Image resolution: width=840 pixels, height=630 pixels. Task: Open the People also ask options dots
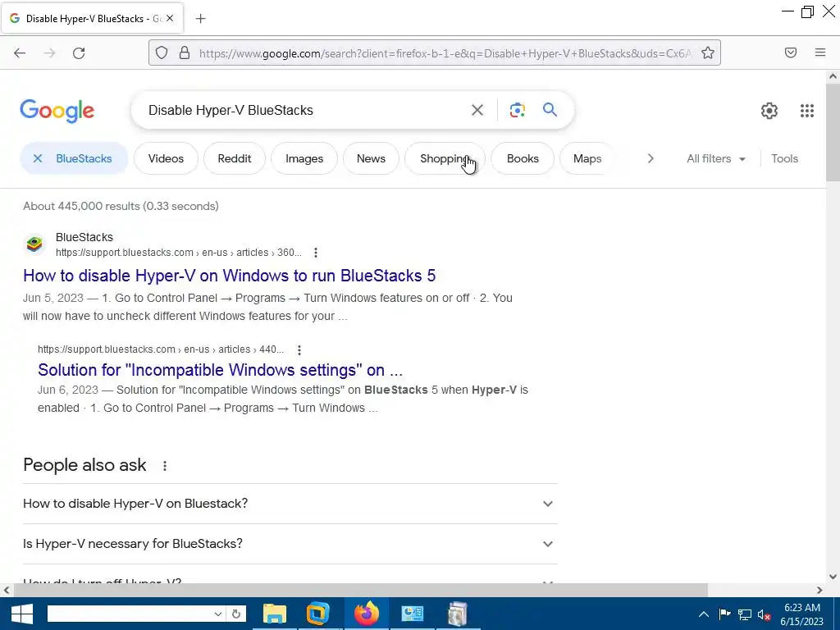(164, 466)
